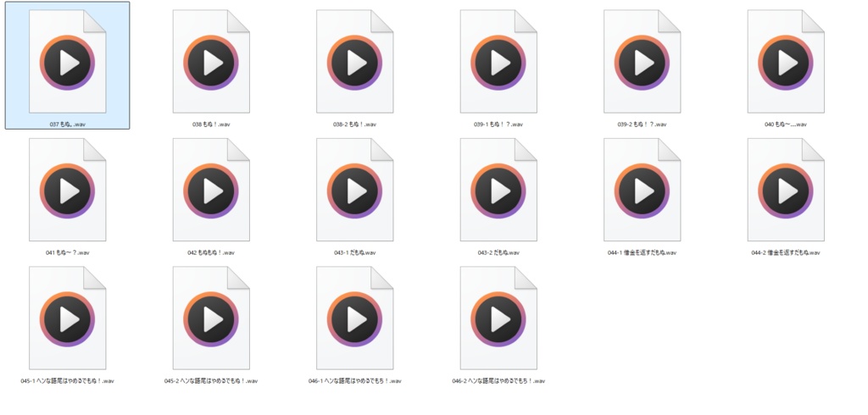868x415 pixels.
Task: Select the 037 もぬ。.wav file icon
Action: point(68,62)
